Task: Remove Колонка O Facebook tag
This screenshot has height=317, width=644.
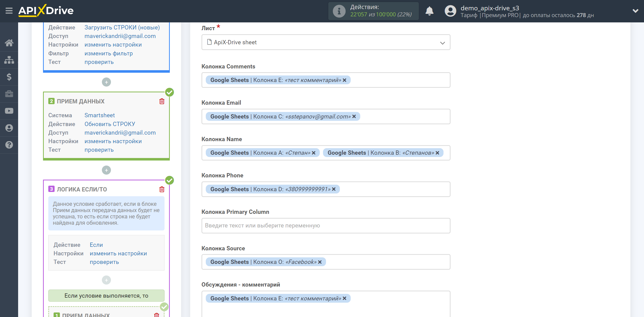Action: tap(320, 262)
